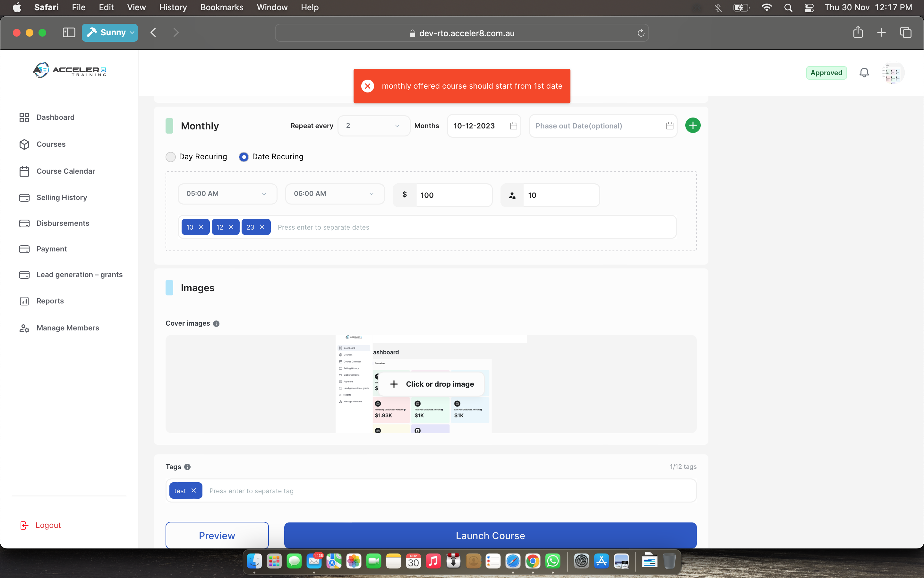Viewport: 924px width, 578px height.
Task: Open Finder from the Dock
Action: pos(254,561)
